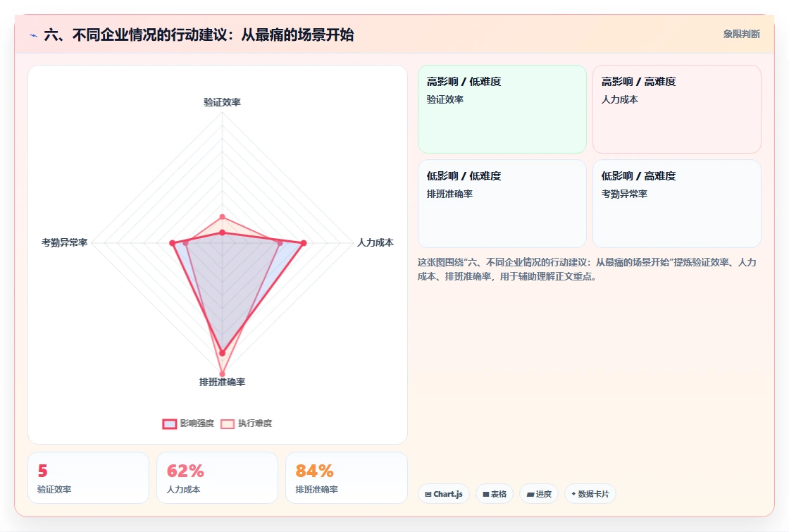Click the 84% 排班准确率 stat card
This screenshot has width=789, height=532.
(346, 478)
